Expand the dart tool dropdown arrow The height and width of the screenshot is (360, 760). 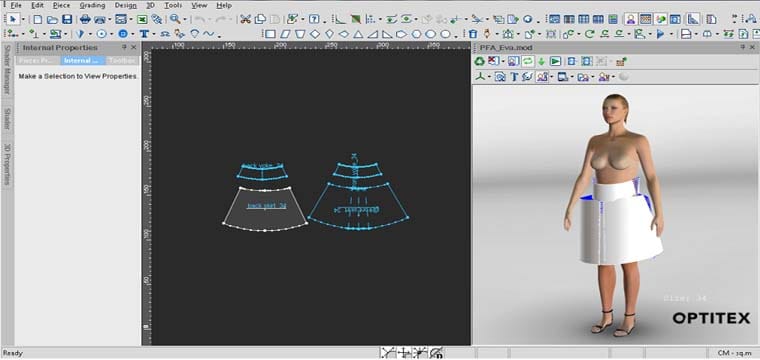click(90, 34)
